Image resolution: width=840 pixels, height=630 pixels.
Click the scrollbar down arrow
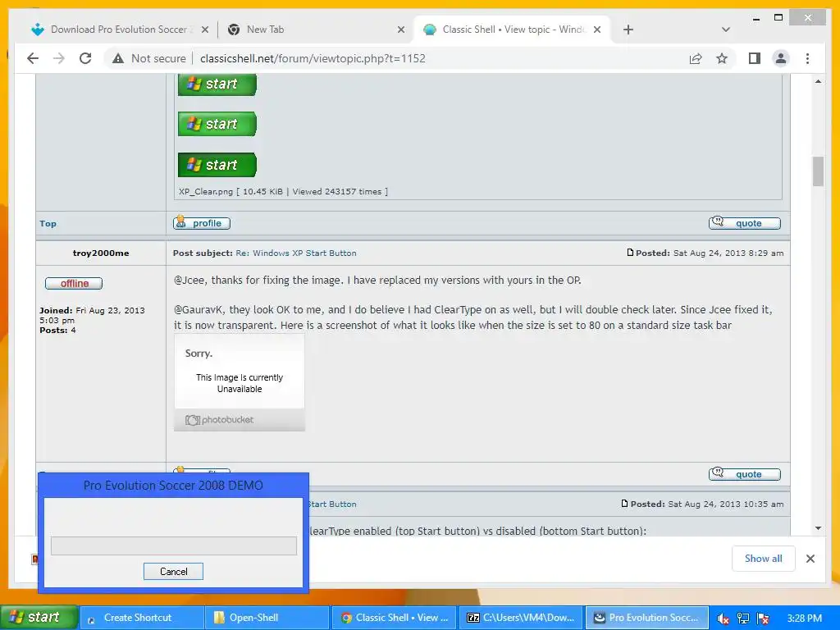point(818,528)
